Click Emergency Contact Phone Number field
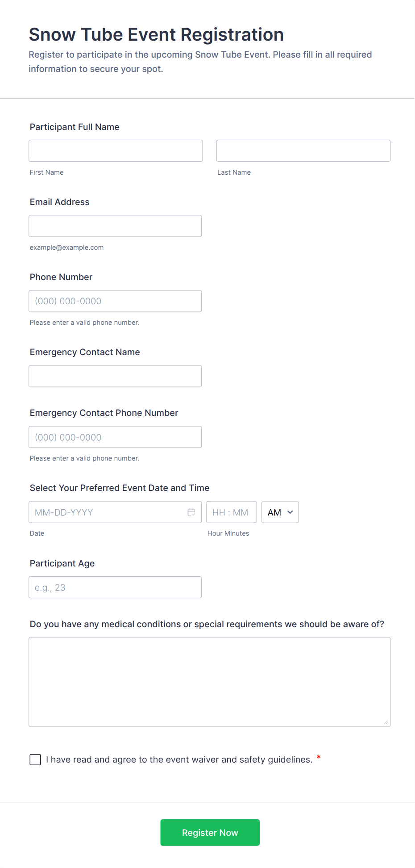This screenshot has width=415, height=868. 115,437
